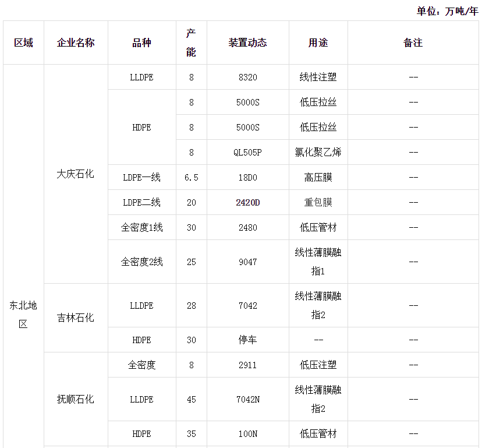482x448 pixels.
Task: Click the 7042N device status cell
Action: (248, 400)
